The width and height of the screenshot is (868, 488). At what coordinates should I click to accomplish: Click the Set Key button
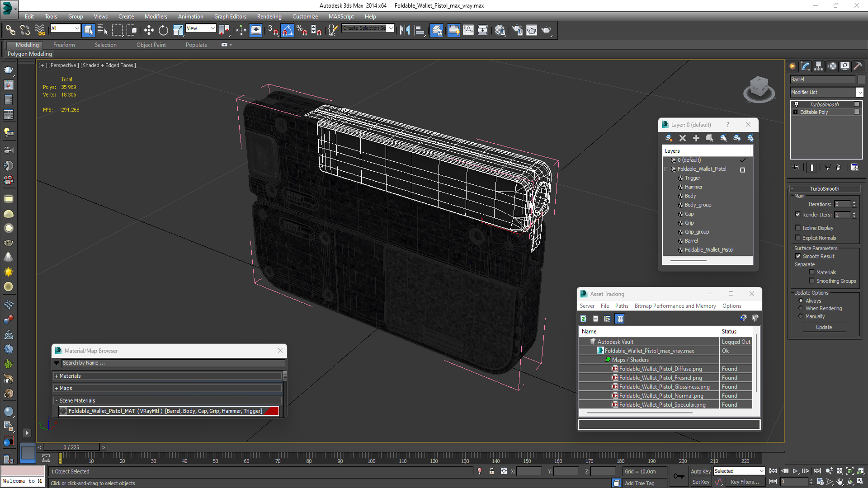701,482
